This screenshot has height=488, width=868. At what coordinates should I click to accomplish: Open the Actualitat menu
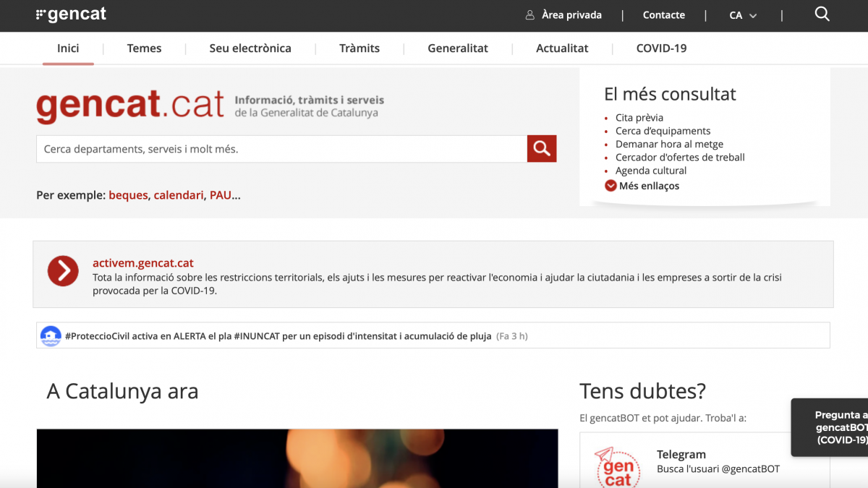pyautogui.click(x=562, y=48)
